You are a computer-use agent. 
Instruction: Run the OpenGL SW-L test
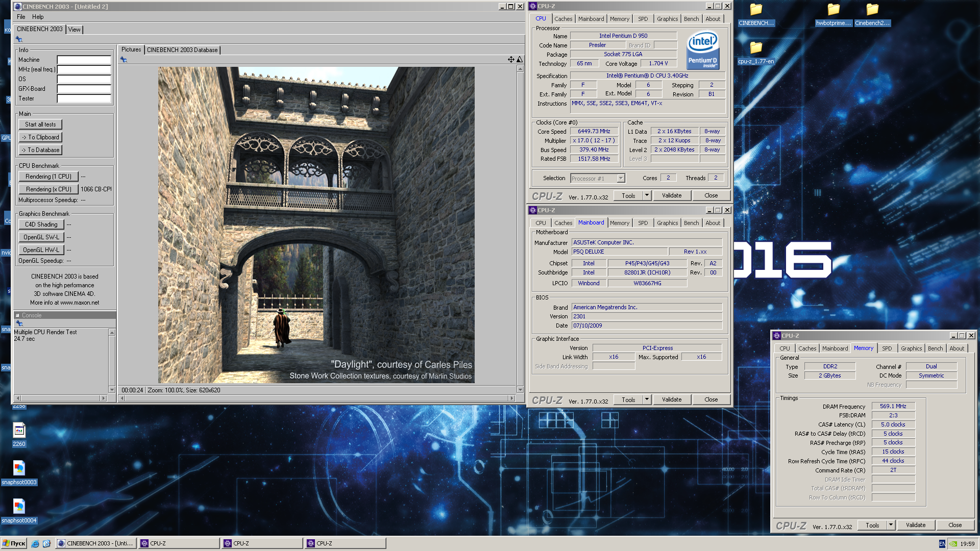41,237
